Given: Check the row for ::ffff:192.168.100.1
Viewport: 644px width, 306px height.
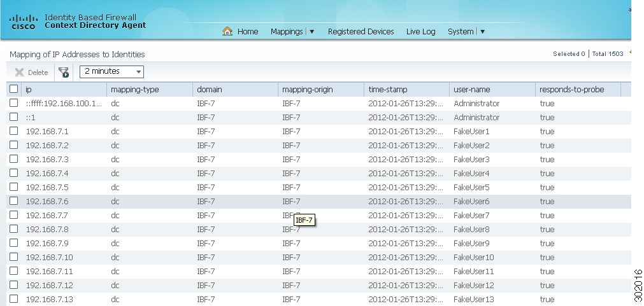Looking at the screenshot, I should (x=14, y=102).
